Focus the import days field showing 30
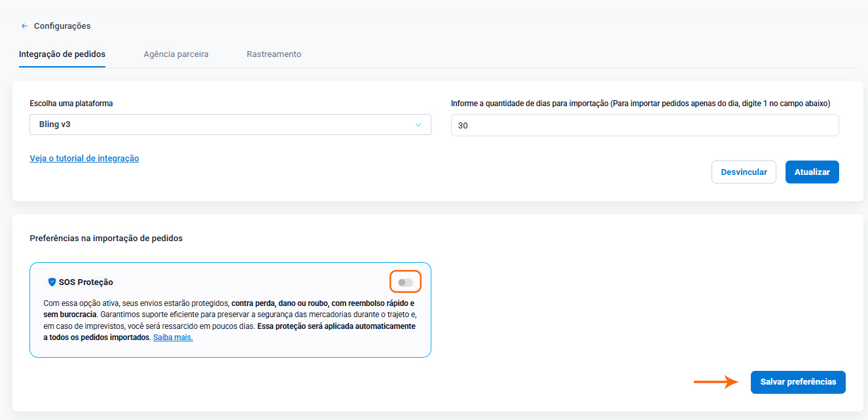The image size is (868, 420). click(x=644, y=126)
